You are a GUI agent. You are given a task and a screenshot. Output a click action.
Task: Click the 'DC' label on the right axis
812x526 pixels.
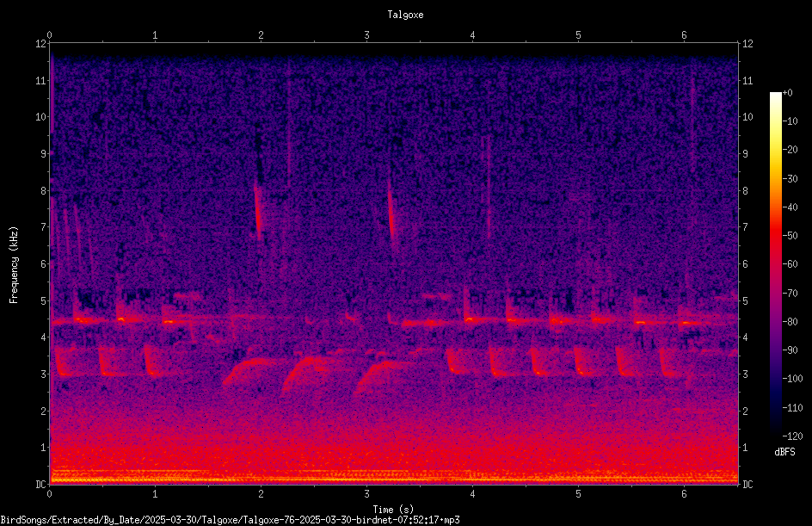747,485
